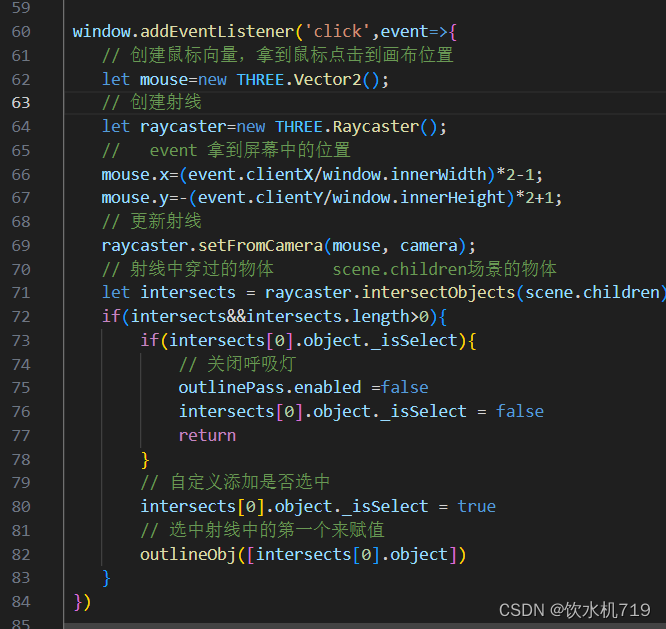Click line number 63 in the gutter
Viewport: 666px width, 629px height.
coord(21,103)
